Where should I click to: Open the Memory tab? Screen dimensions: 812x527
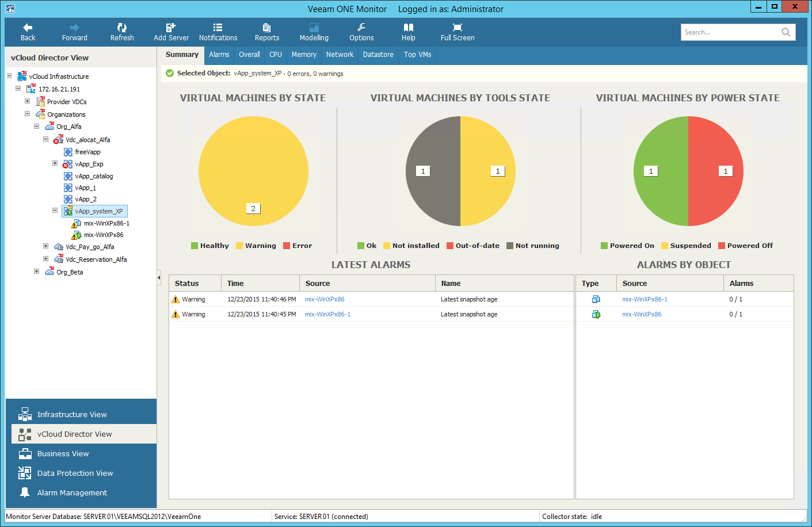tap(304, 55)
